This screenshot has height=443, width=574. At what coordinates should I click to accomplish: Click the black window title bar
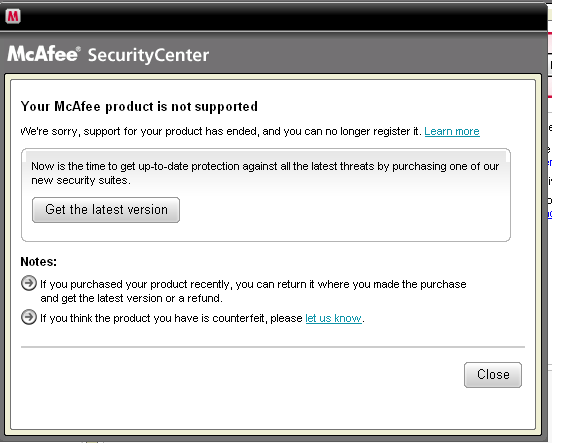[x=274, y=16]
